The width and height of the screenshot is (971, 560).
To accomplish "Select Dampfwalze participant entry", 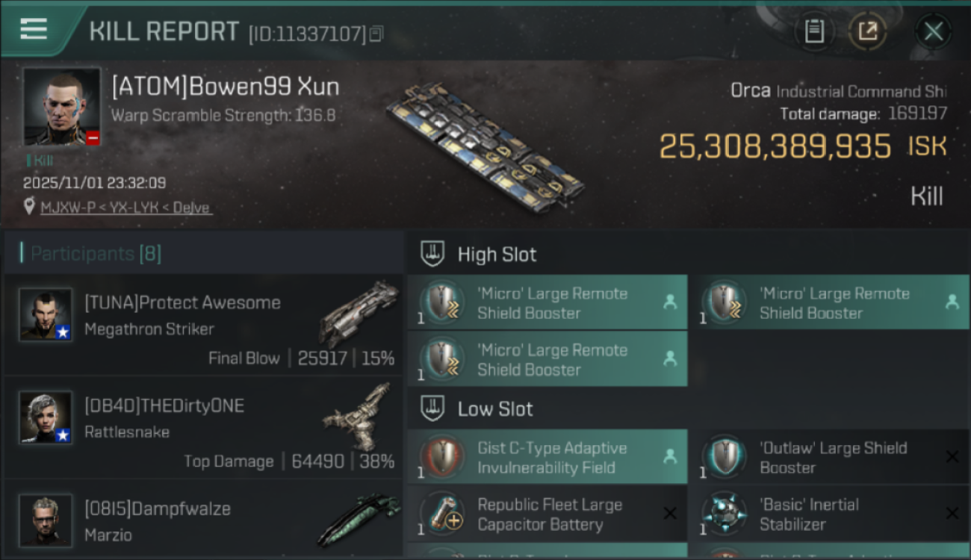I will pos(203,520).
